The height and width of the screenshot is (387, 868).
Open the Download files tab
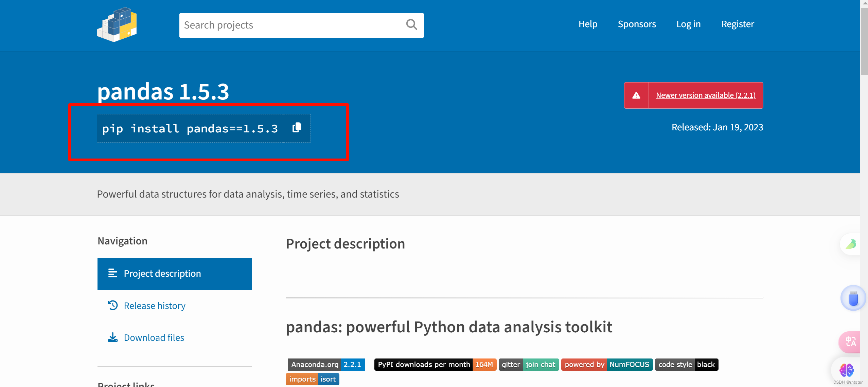point(154,337)
